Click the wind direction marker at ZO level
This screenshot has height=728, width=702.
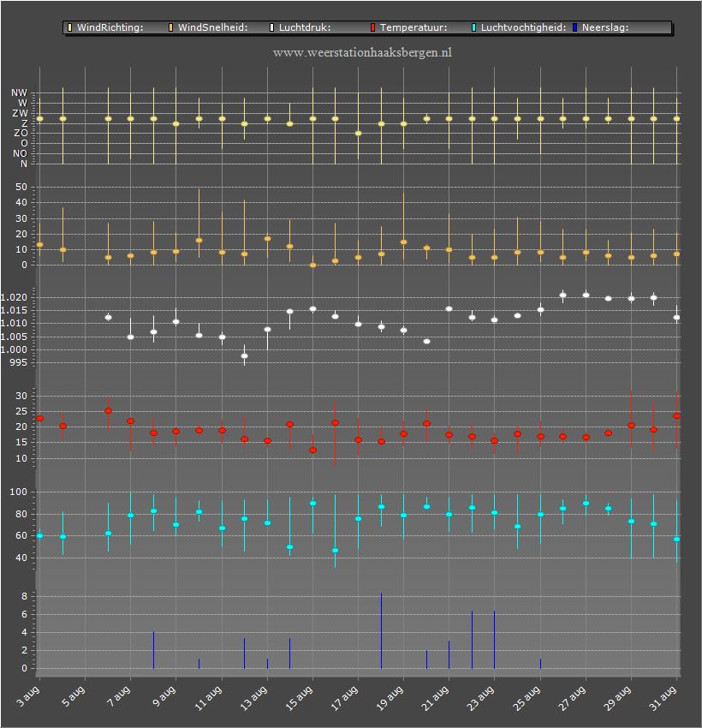[358, 134]
